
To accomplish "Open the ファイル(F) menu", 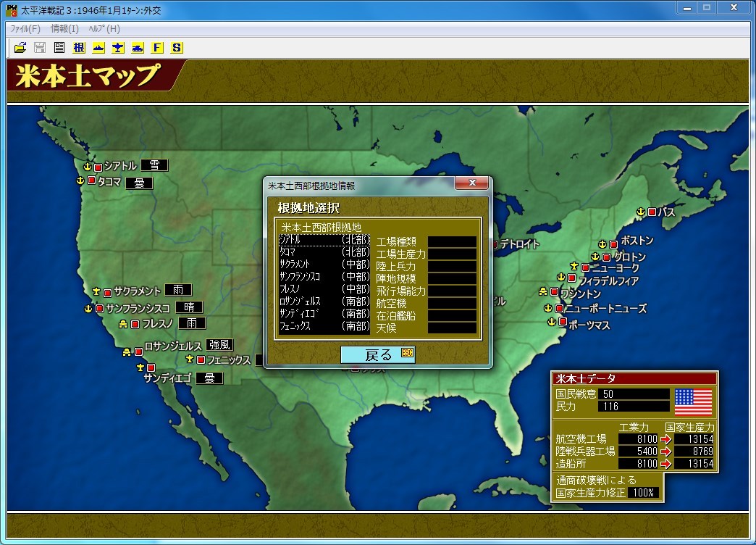I will 25,28.
